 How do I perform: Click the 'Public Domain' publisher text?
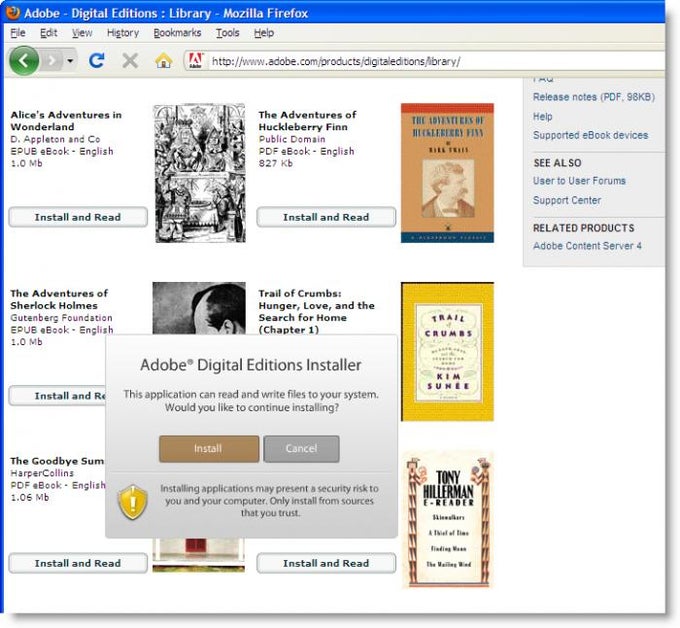click(292, 139)
